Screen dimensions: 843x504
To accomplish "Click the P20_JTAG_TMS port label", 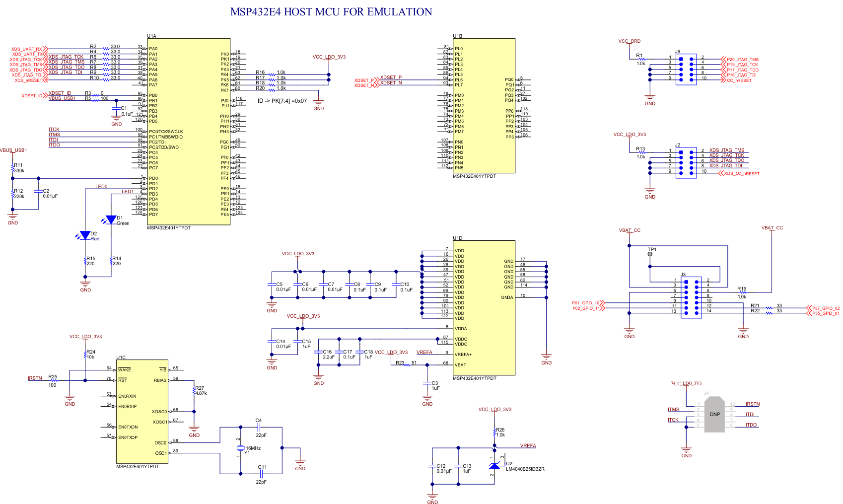I will coord(743,60).
